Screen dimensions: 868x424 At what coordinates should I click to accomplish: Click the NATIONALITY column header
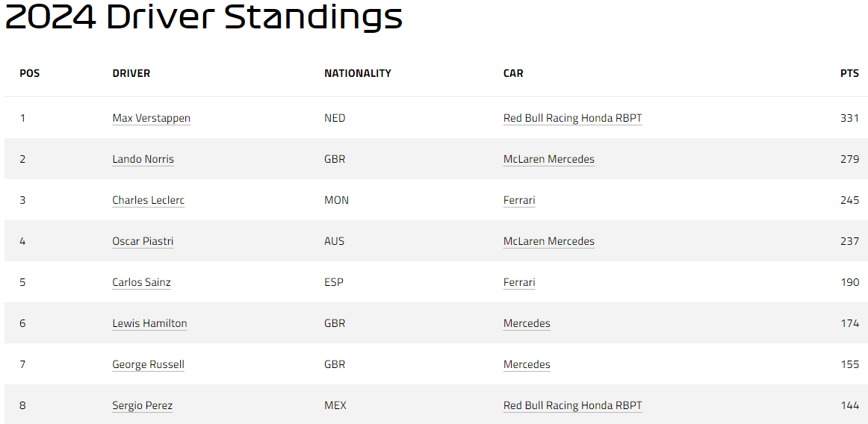(358, 73)
